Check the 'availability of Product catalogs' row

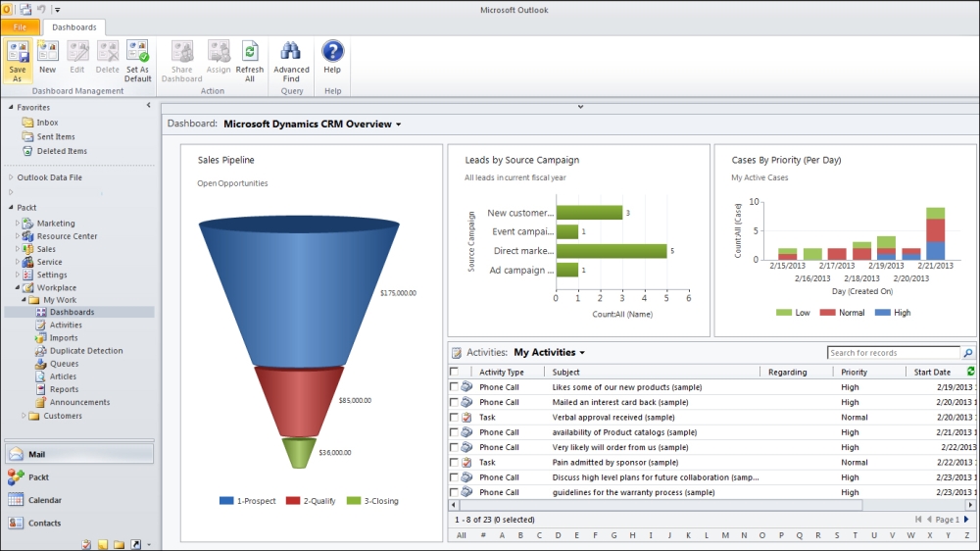pos(455,432)
